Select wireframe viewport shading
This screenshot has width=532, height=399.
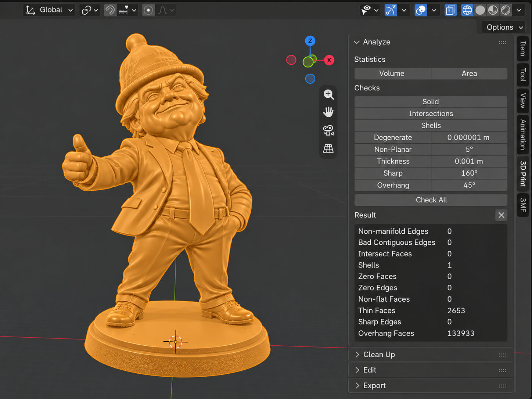click(x=467, y=10)
